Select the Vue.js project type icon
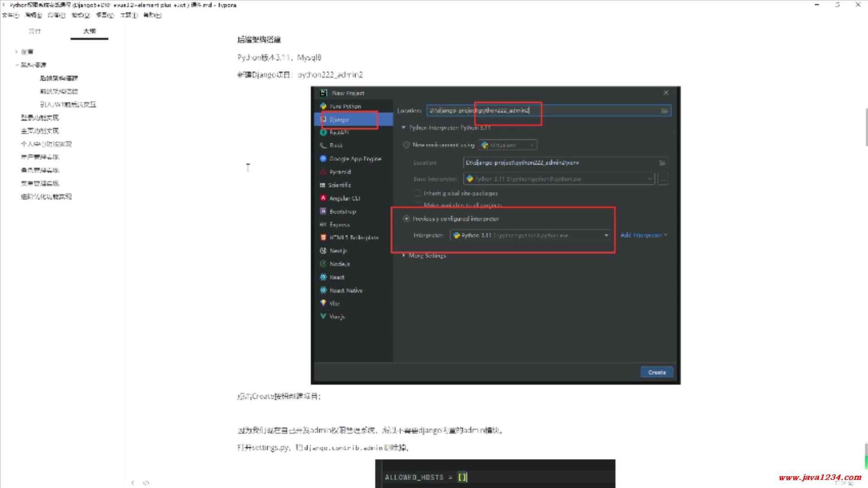 (x=323, y=316)
